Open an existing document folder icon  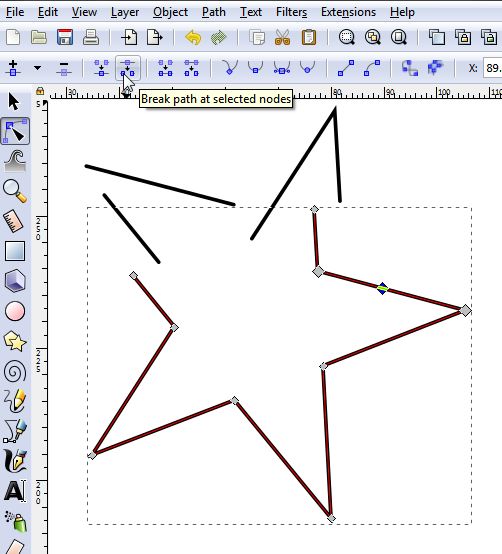(39, 37)
